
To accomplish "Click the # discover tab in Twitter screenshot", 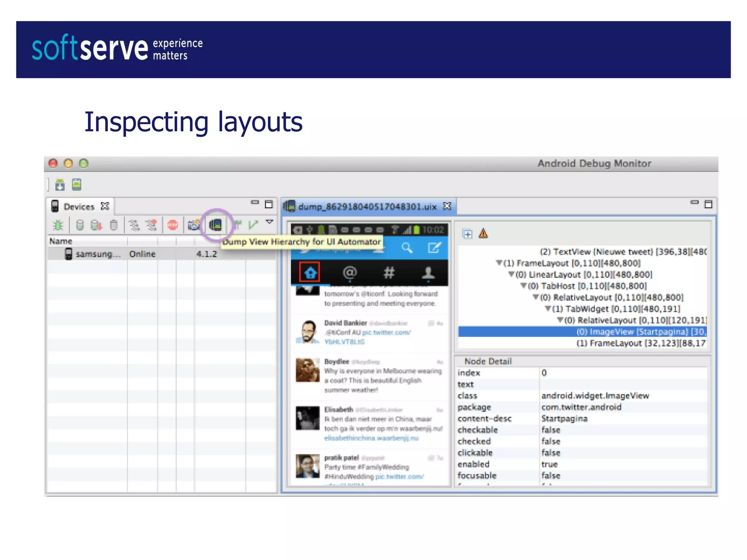I will pos(389,273).
